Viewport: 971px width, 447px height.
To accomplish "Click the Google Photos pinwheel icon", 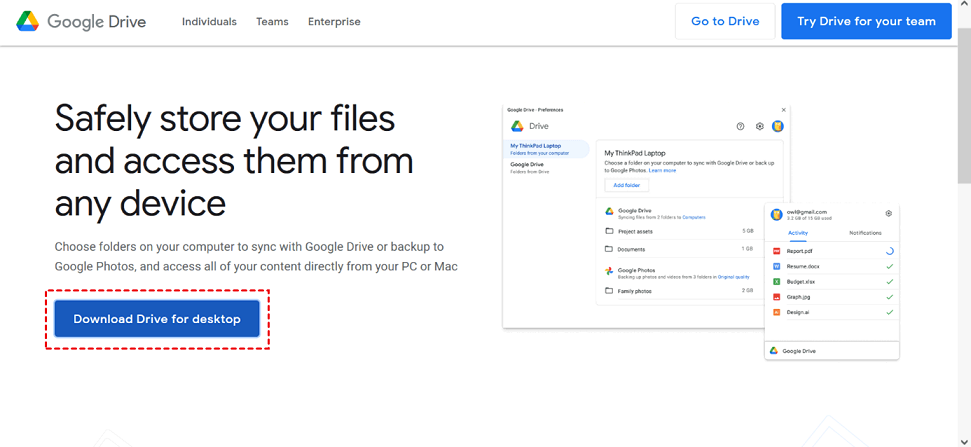I will [x=609, y=271].
